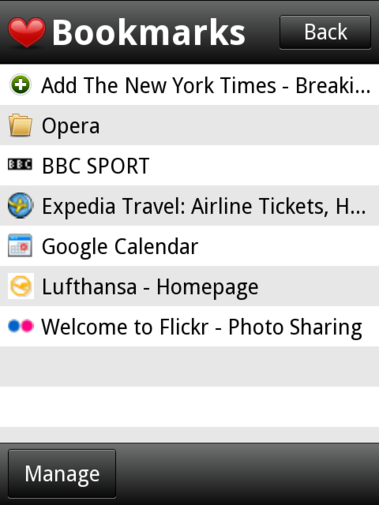The image size is (379, 505).
Task: Go back using the Back button
Action: [x=325, y=32]
